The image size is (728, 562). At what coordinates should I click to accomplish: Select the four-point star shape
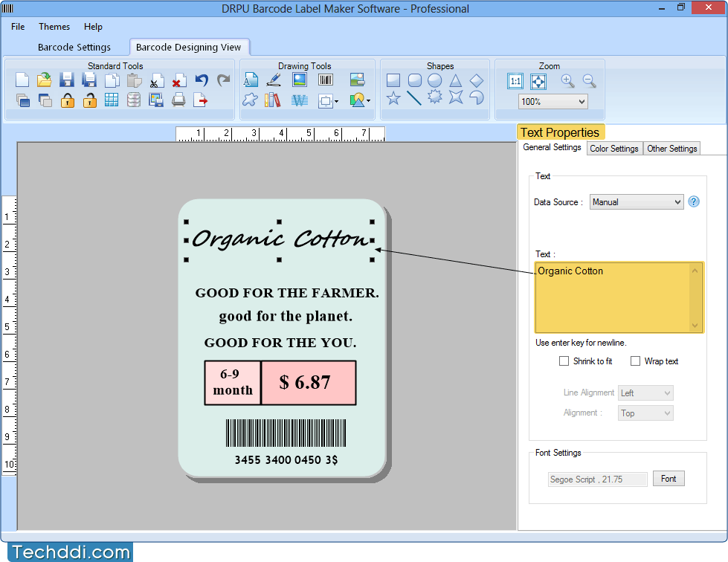[455, 97]
